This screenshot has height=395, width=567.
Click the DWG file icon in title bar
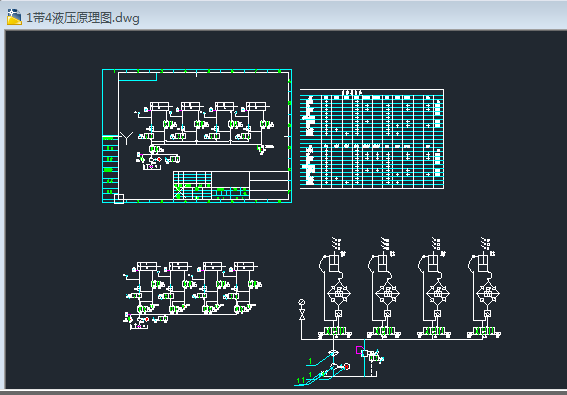coord(14,17)
